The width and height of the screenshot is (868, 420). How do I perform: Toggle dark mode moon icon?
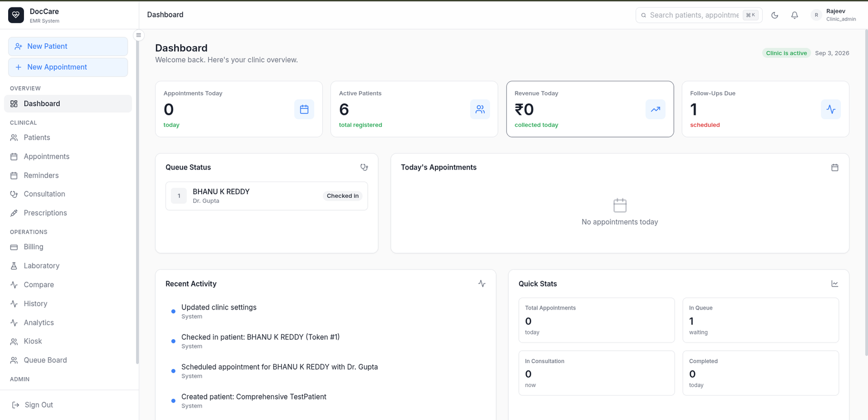pos(775,15)
